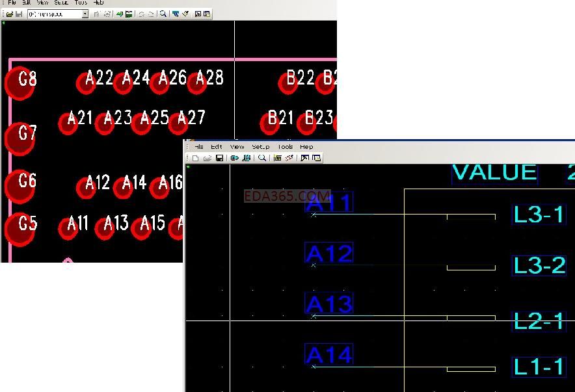Click net label L1-1 in schematic
Viewport: 575px width, 392px height.
539,367
